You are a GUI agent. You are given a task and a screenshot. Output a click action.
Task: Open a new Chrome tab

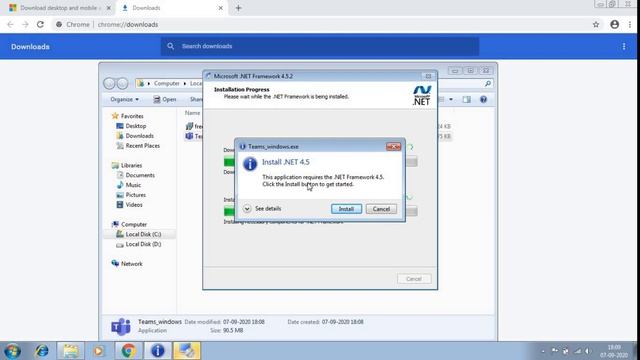coord(238,8)
